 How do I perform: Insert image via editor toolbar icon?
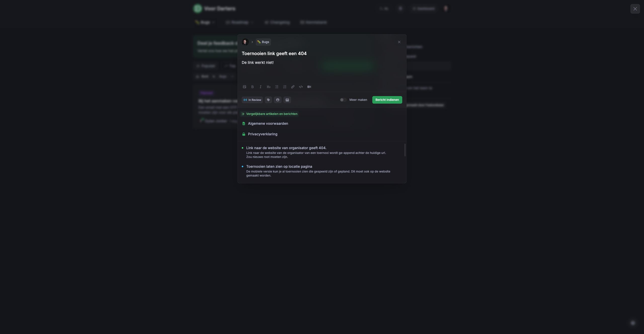pos(244,87)
